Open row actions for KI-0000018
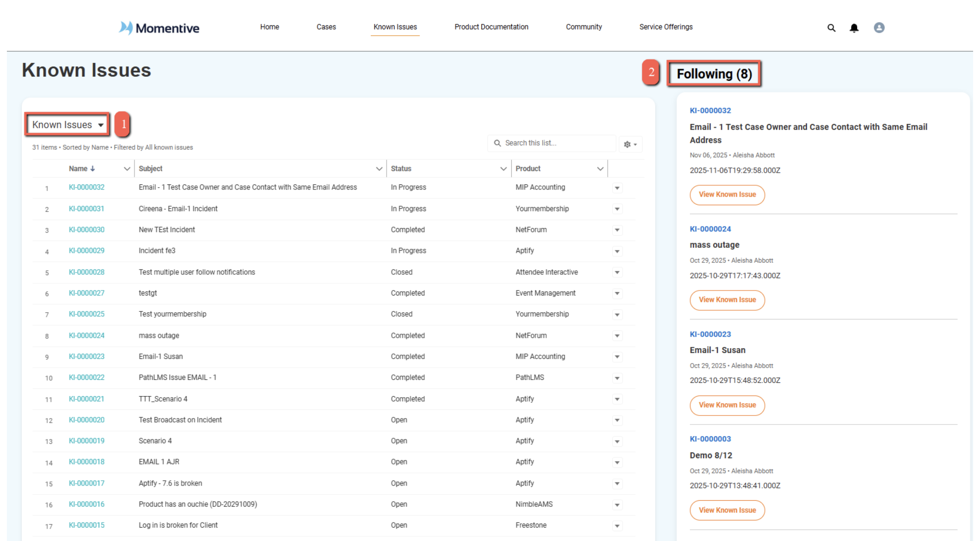Screen dimensions: 980x541 pyautogui.click(x=617, y=463)
